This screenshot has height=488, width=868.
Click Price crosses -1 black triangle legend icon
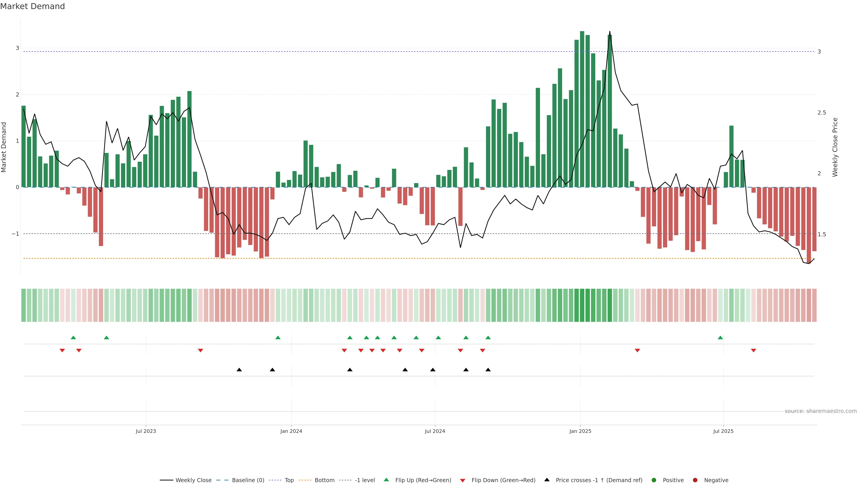click(547, 480)
